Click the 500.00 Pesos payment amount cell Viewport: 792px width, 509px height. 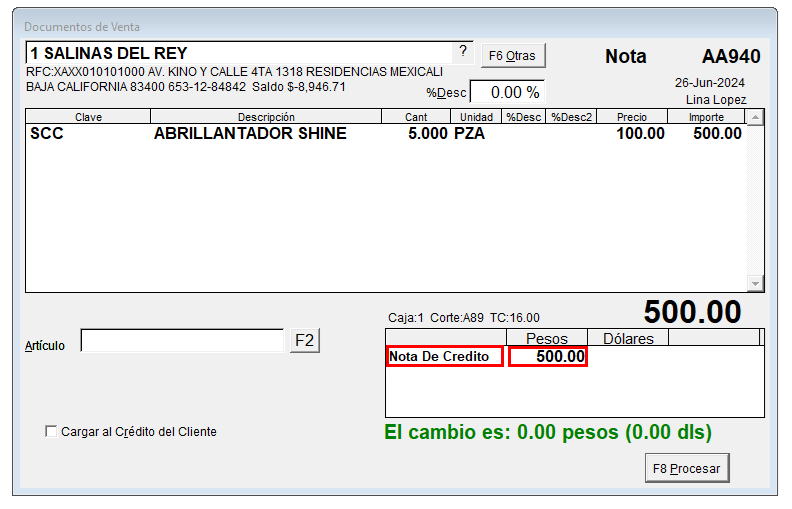(x=547, y=357)
